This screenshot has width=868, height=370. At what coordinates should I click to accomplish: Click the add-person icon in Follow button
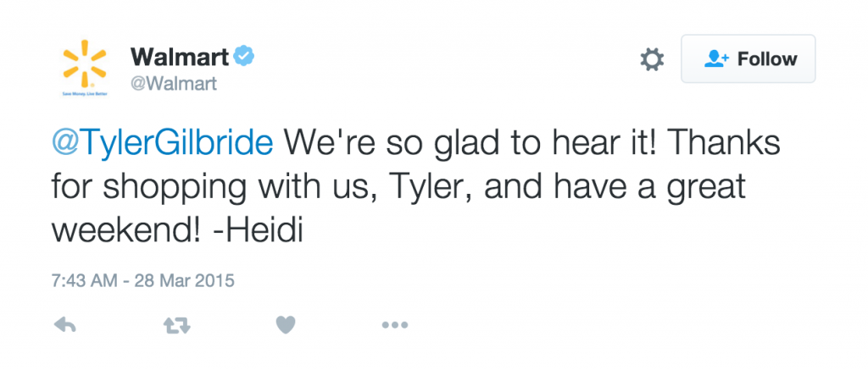tap(717, 59)
